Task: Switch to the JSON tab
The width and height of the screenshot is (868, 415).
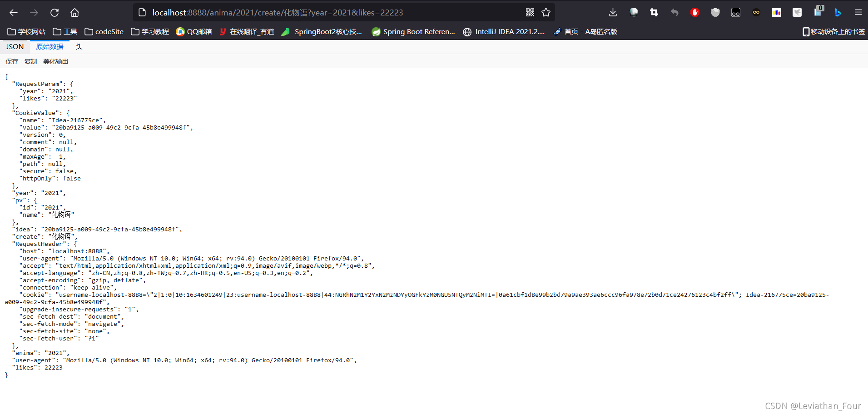Action: click(x=15, y=47)
